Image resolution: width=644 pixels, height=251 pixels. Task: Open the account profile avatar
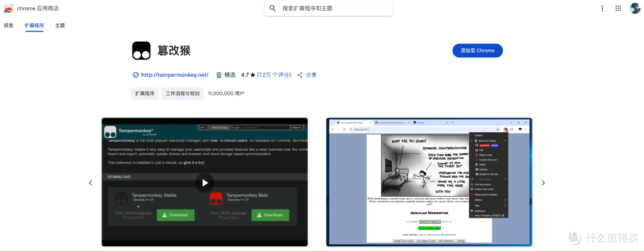(635, 8)
